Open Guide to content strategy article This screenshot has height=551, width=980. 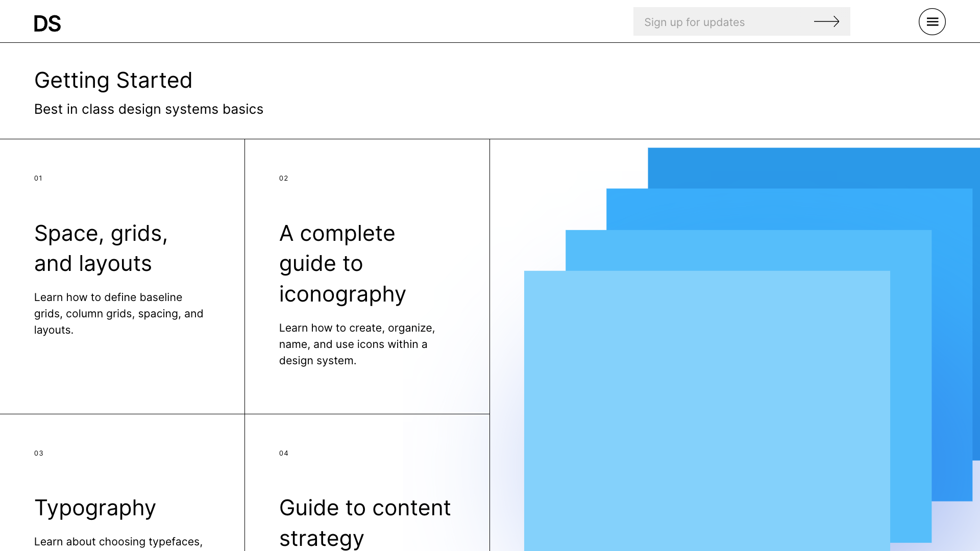click(x=365, y=523)
